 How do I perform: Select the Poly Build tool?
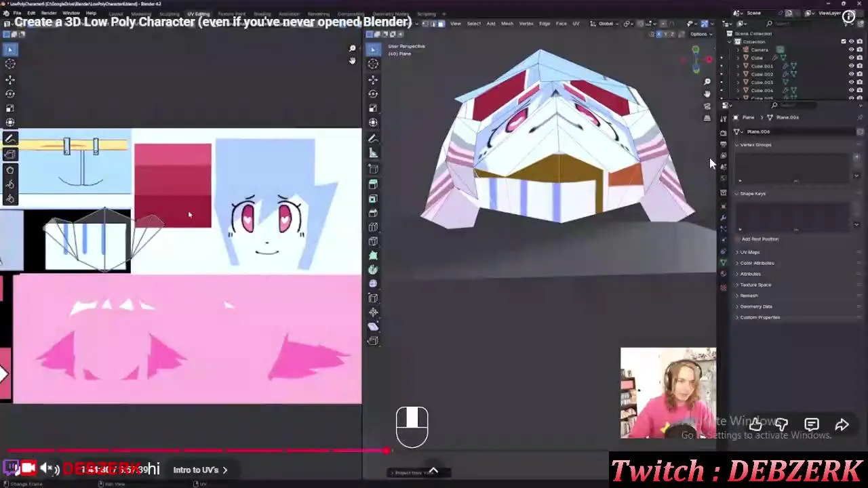(373, 256)
